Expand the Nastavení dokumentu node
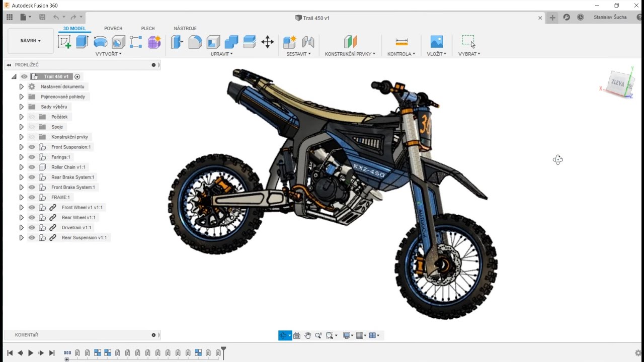 (21, 87)
